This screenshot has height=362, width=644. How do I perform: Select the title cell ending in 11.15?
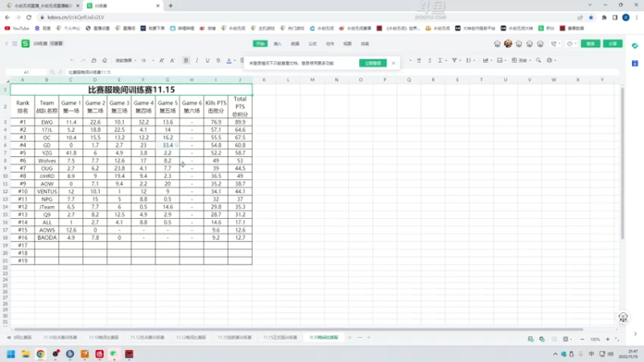point(131,89)
